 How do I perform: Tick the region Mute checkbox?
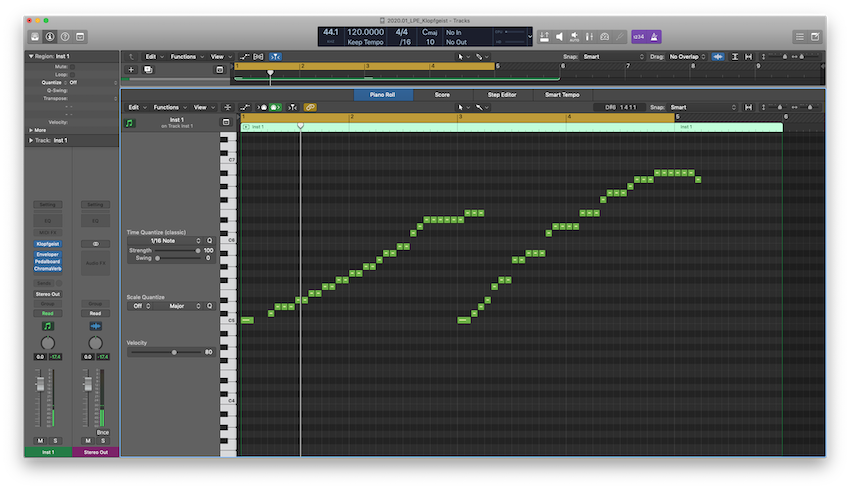[72, 67]
